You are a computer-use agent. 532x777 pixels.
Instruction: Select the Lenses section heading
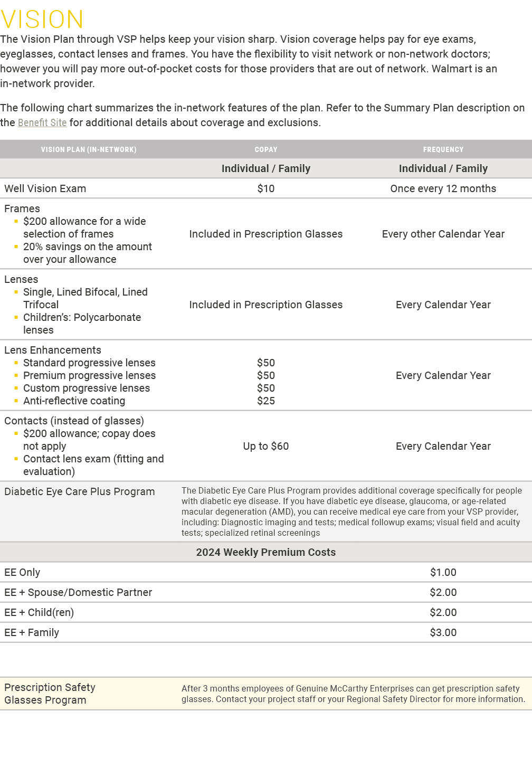21,279
